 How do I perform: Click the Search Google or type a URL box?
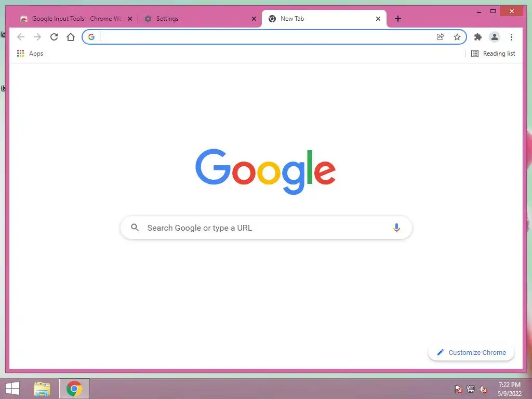click(x=266, y=228)
